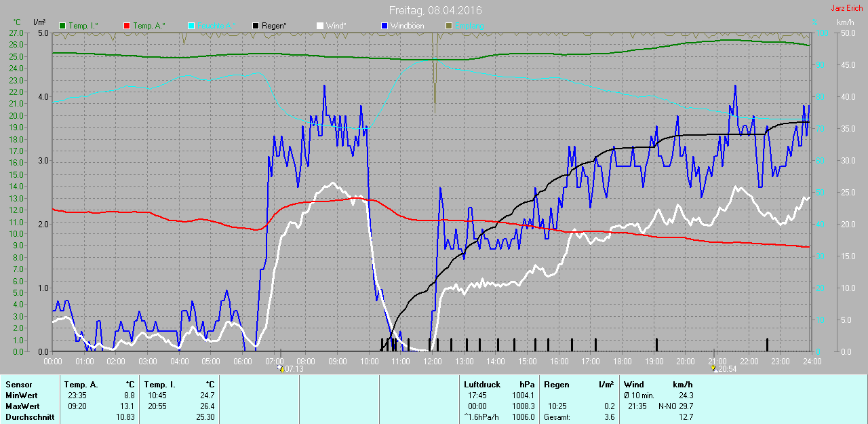Click the black Regen legend swatch
Image resolution: width=868 pixels, height=424 pixels.
[x=255, y=26]
